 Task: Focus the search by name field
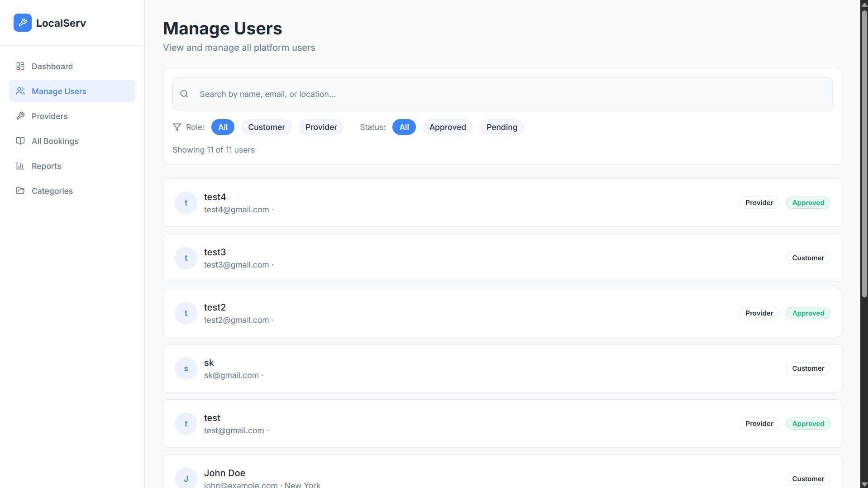[x=502, y=94]
